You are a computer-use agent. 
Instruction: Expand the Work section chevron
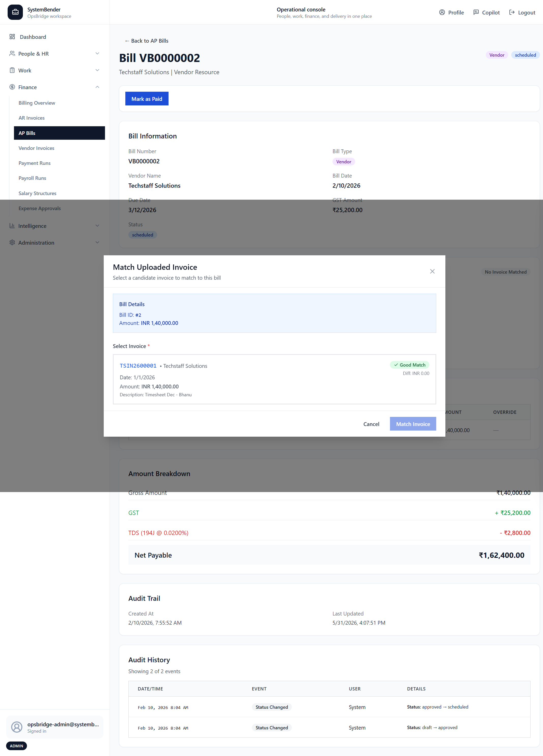point(97,70)
